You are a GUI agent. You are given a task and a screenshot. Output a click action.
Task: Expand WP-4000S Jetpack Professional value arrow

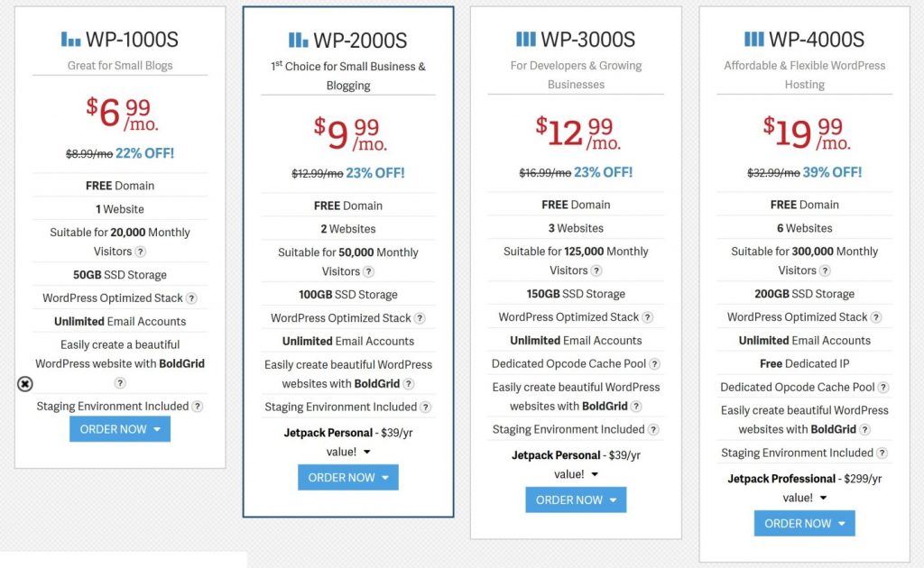pos(823,498)
